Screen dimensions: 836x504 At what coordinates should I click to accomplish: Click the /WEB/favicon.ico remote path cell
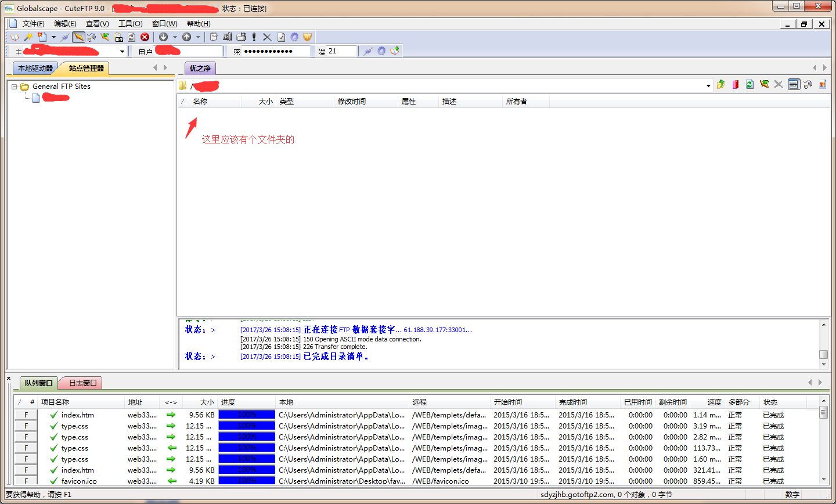440,481
